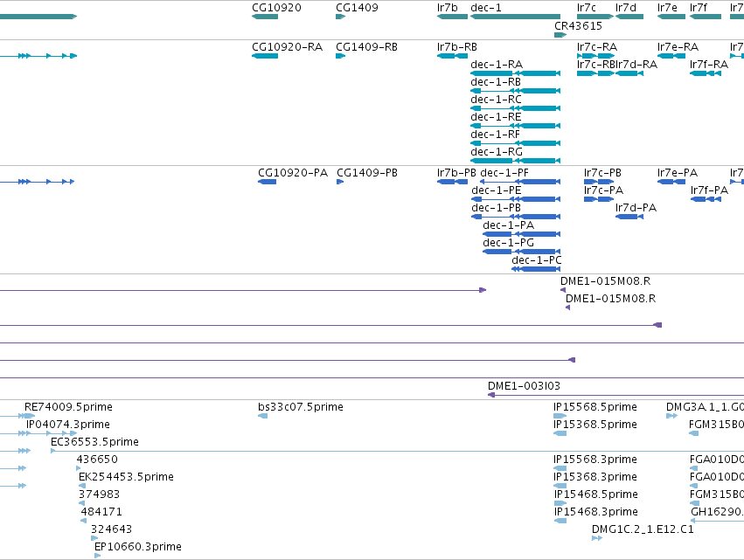The image size is (744, 560).
Task: Select the dec-1-PC protein feature
Action: click(536, 269)
